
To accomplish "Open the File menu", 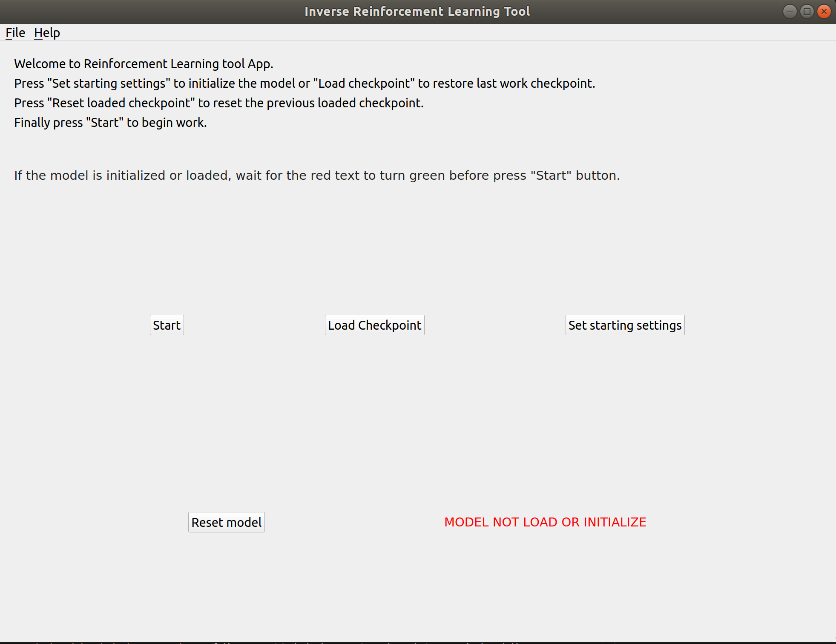I will 15,33.
